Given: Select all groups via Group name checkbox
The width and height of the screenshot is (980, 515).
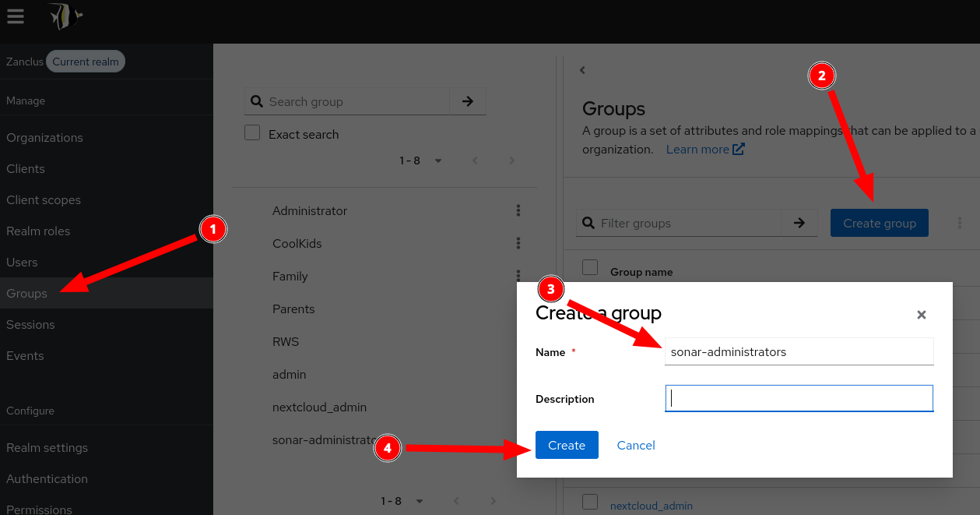Looking at the screenshot, I should pyautogui.click(x=590, y=266).
